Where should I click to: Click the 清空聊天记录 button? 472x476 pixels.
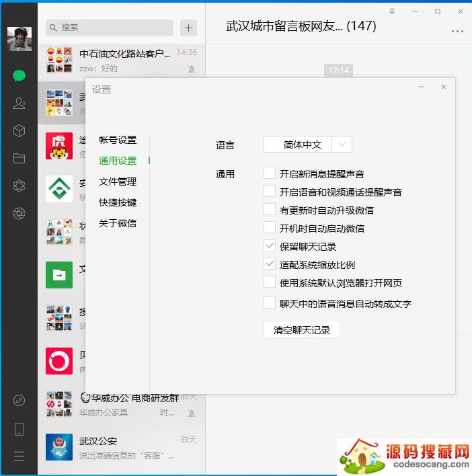pyautogui.click(x=302, y=329)
